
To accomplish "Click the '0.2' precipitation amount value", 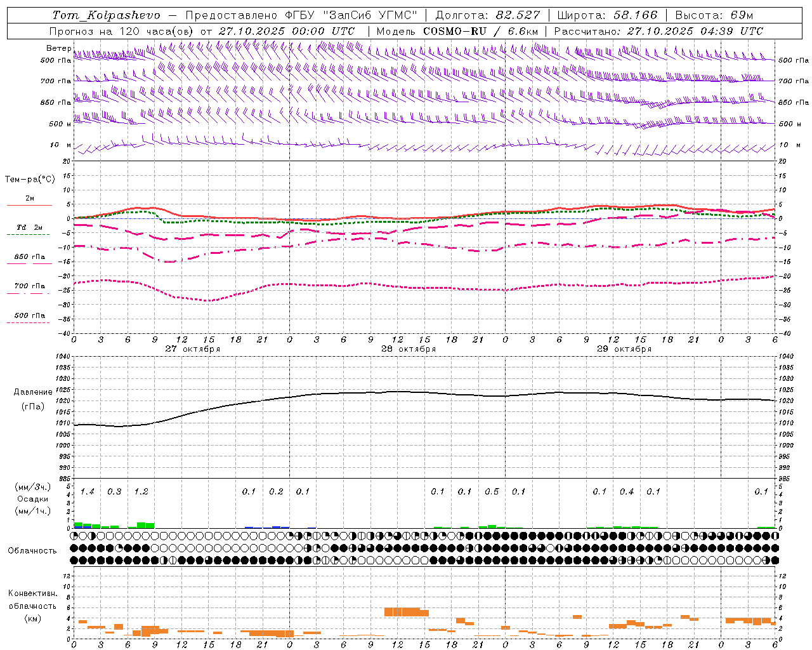I will [x=276, y=492].
